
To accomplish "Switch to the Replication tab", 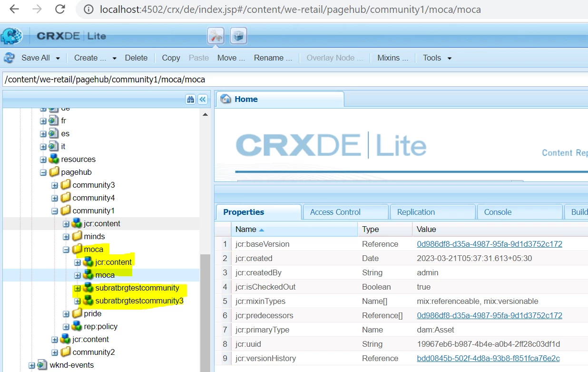I will coord(433,212).
